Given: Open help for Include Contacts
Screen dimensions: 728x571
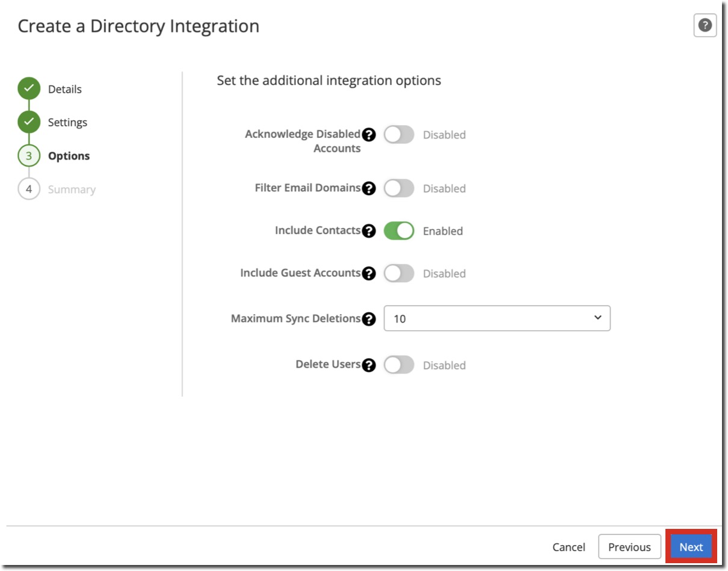Looking at the screenshot, I should [369, 230].
